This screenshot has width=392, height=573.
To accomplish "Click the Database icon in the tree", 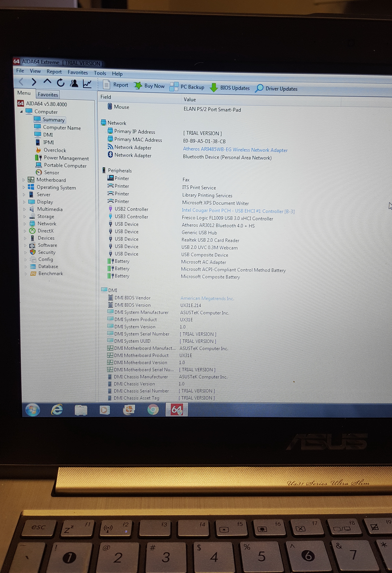I will point(33,267).
